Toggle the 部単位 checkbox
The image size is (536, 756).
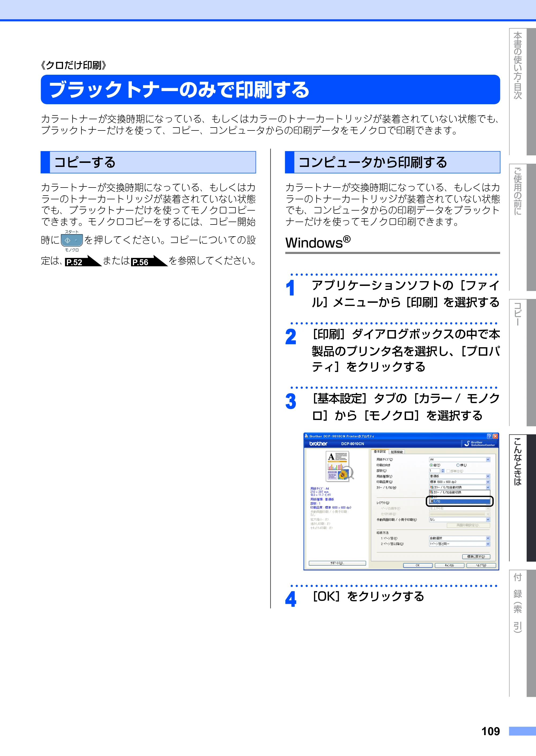448,471
